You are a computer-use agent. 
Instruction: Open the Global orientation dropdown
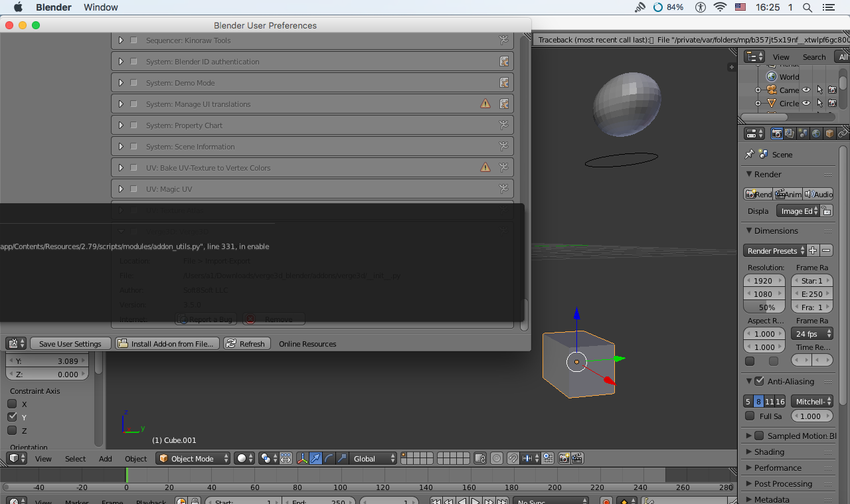373,458
